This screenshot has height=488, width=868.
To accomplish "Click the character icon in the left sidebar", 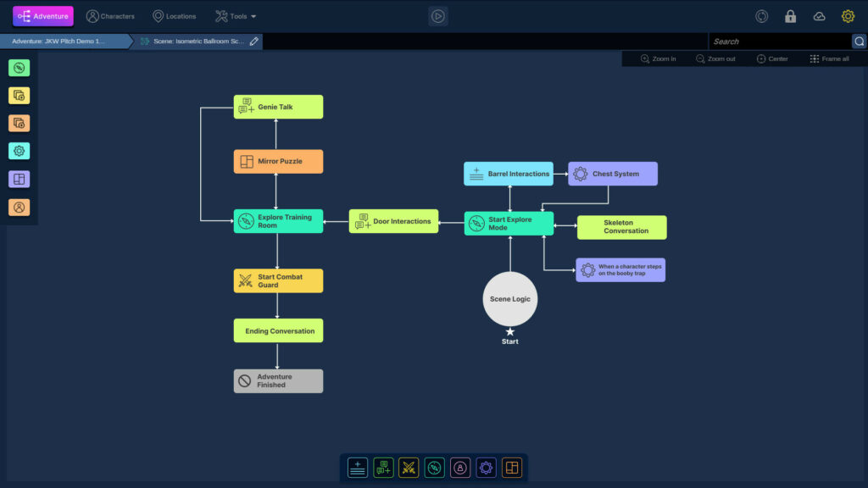I will 19,207.
